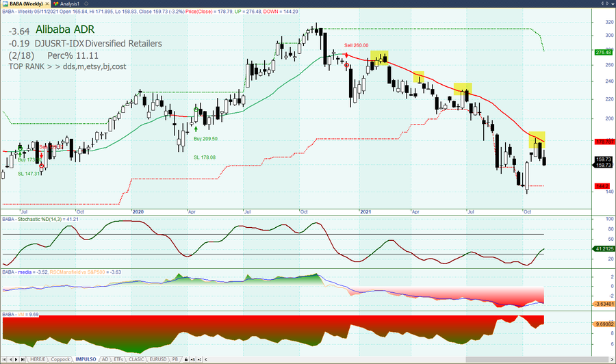
Task: Click the 'Buy 209.50' signal label
Action: pyautogui.click(x=205, y=139)
